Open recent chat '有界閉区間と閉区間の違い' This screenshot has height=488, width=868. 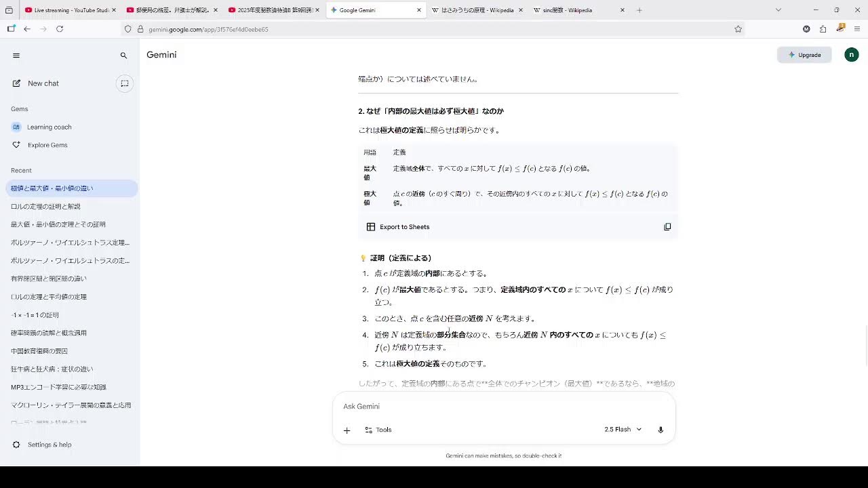tap(49, 279)
